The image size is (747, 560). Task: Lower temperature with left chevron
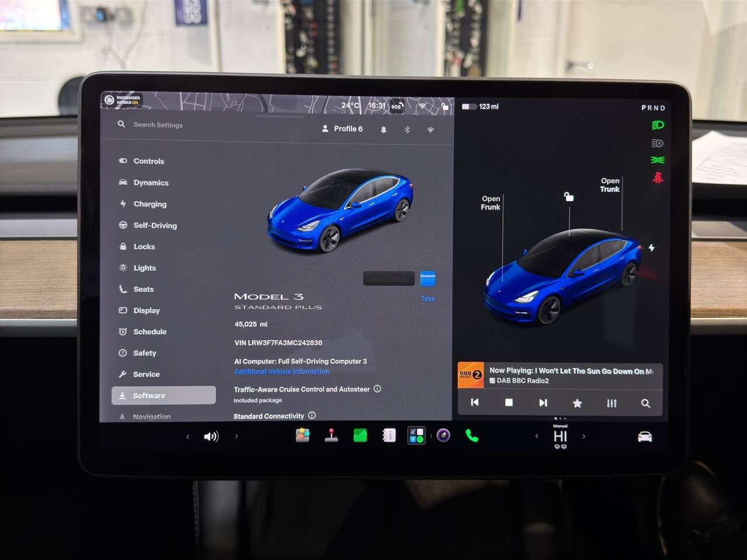(537, 436)
